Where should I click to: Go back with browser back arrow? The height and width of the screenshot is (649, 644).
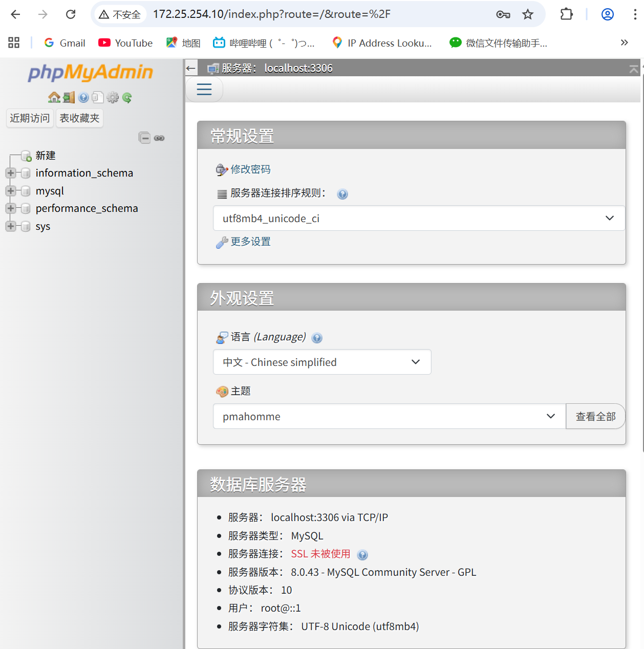pos(15,14)
